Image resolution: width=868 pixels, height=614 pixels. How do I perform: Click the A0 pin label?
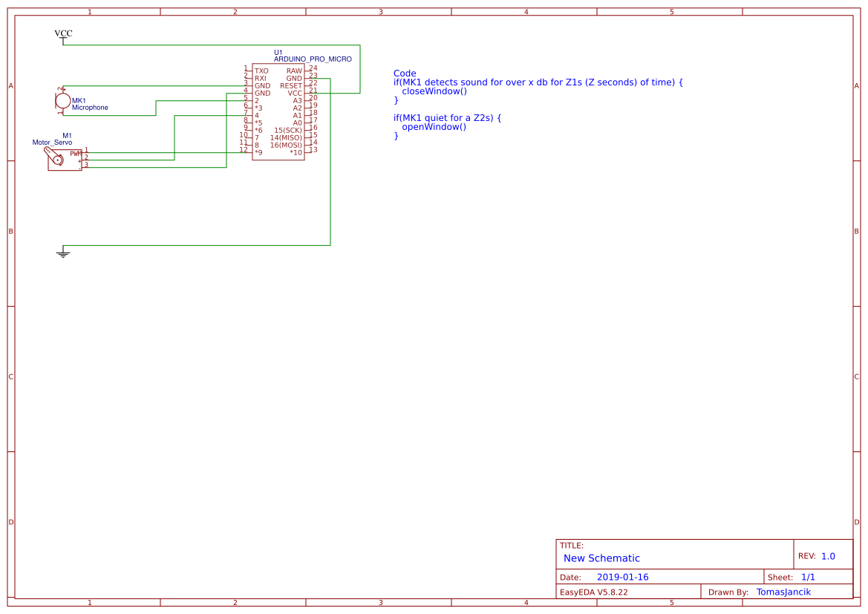point(297,123)
